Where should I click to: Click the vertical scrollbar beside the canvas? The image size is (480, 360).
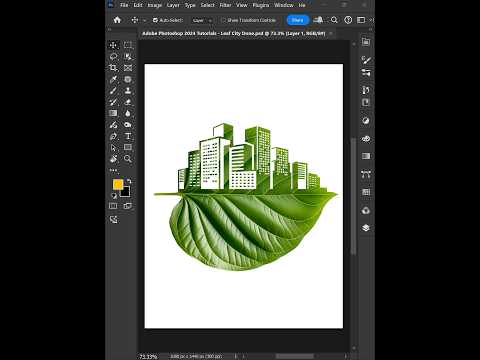353,197
